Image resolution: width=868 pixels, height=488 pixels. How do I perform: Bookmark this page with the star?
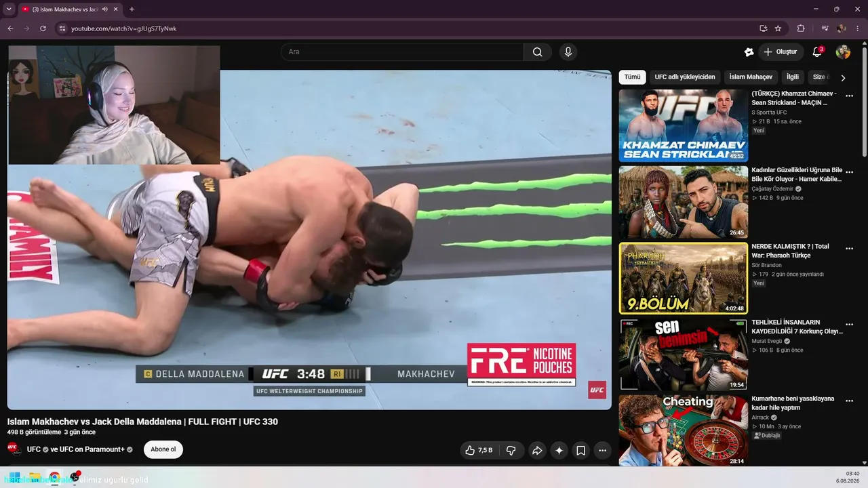pos(778,28)
